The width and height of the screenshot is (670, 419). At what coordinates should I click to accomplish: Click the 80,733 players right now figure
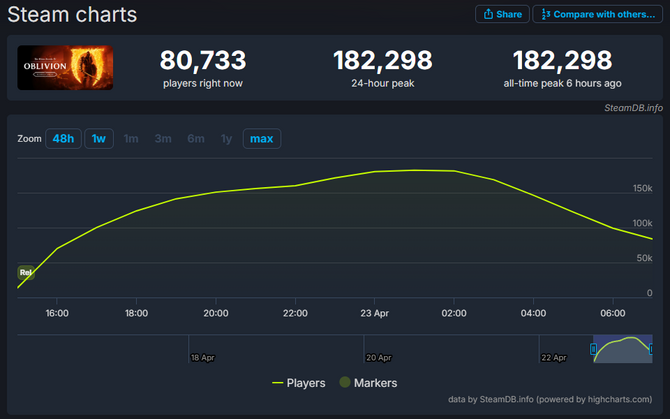[203, 60]
